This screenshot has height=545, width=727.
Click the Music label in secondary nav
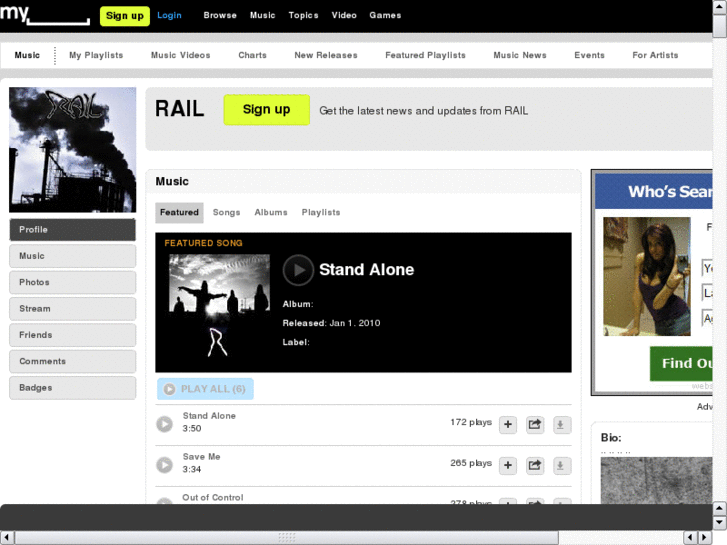pos(27,55)
